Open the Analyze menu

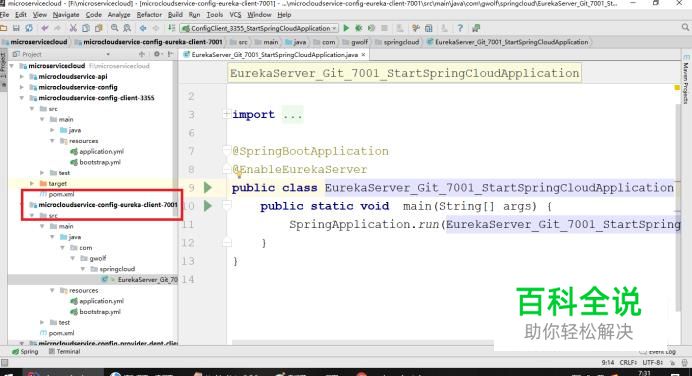coord(119,15)
